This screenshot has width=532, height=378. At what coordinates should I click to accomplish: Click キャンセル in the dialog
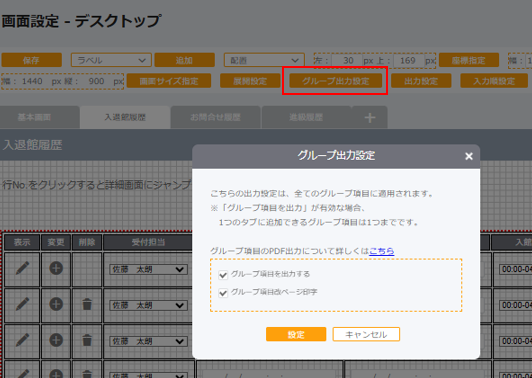(x=366, y=334)
